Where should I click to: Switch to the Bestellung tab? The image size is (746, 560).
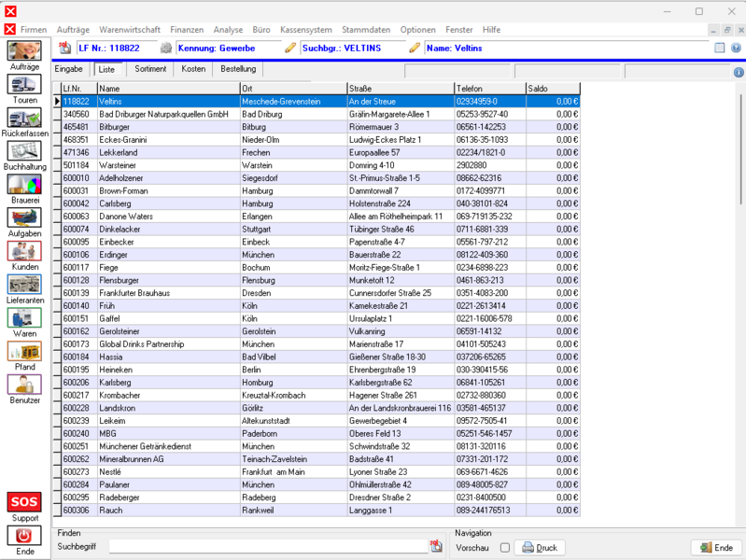[238, 69]
